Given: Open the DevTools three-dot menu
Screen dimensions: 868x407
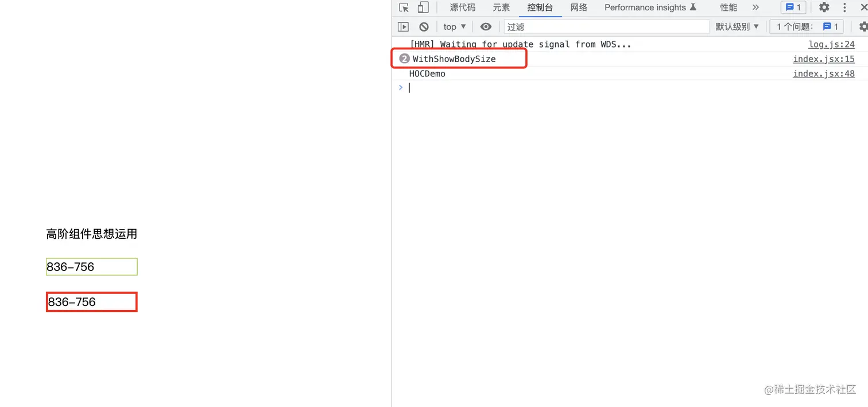Looking at the screenshot, I should [844, 7].
